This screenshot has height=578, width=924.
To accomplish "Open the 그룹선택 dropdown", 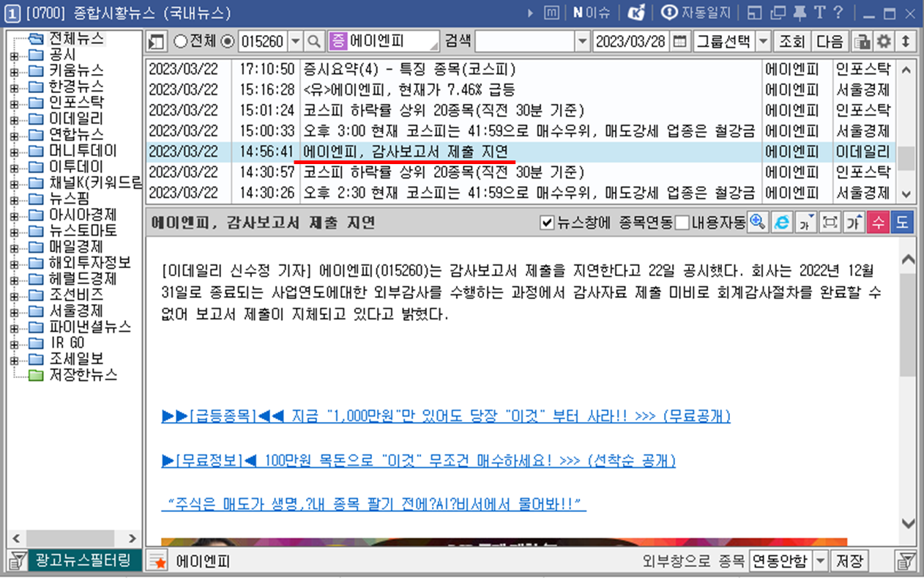I will tap(764, 41).
